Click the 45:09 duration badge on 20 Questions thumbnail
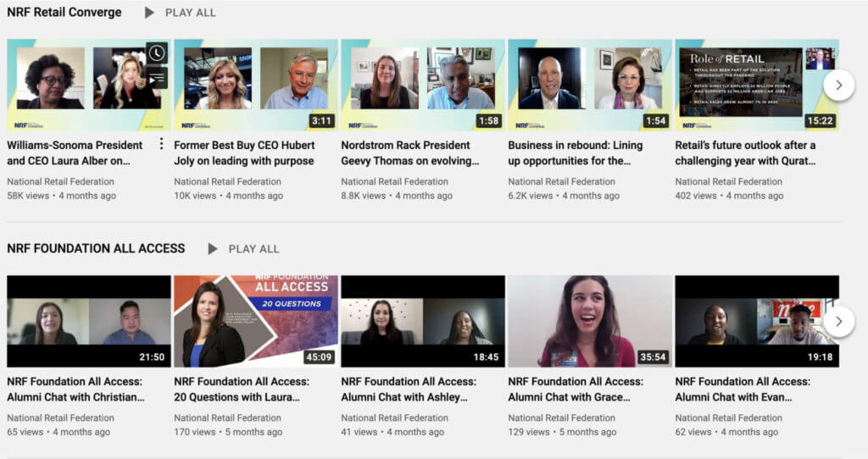This screenshot has height=459, width=868. pyautogui.click(x=319, y=357)
